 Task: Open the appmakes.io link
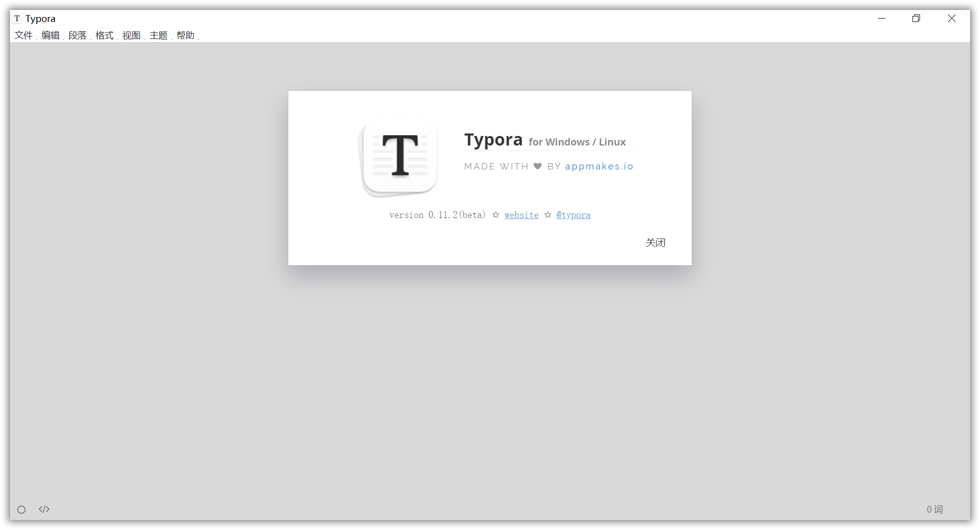pyautogui.click(x=599, y=166)
